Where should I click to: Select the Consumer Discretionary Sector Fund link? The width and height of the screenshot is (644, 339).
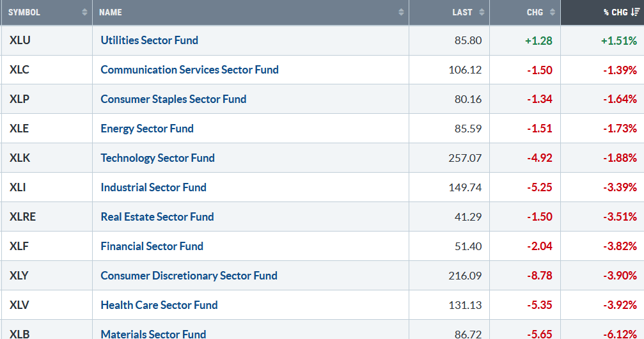(189, 276)
